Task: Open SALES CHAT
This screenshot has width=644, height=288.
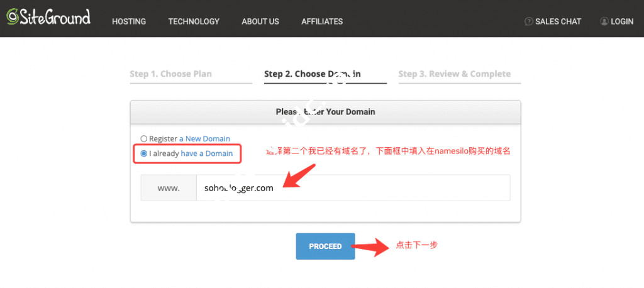Action: 558,21
